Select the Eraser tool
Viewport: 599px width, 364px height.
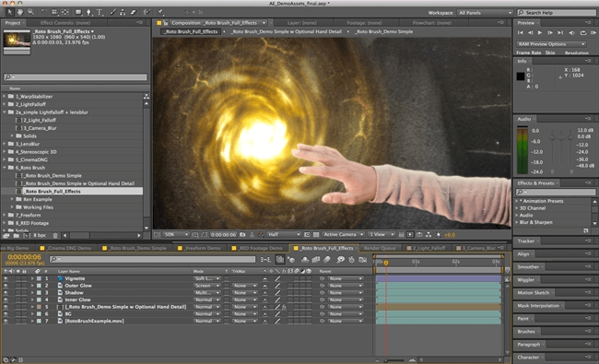[x=134, y=12]
